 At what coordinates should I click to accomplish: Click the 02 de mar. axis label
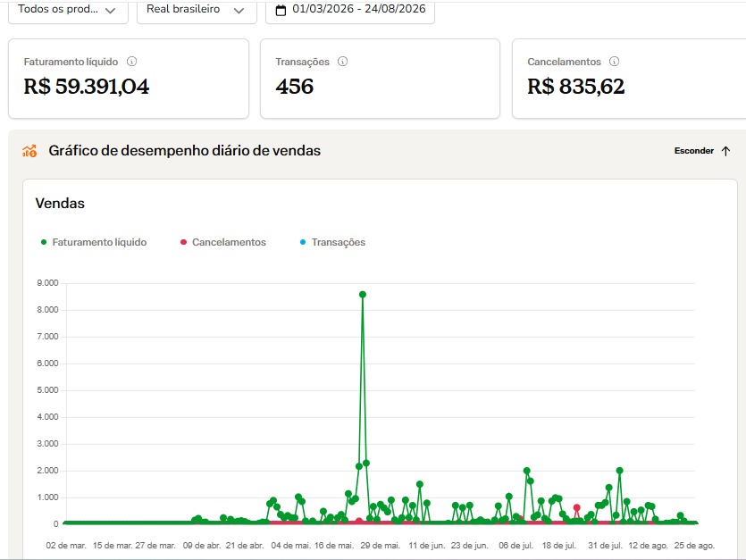66,545
